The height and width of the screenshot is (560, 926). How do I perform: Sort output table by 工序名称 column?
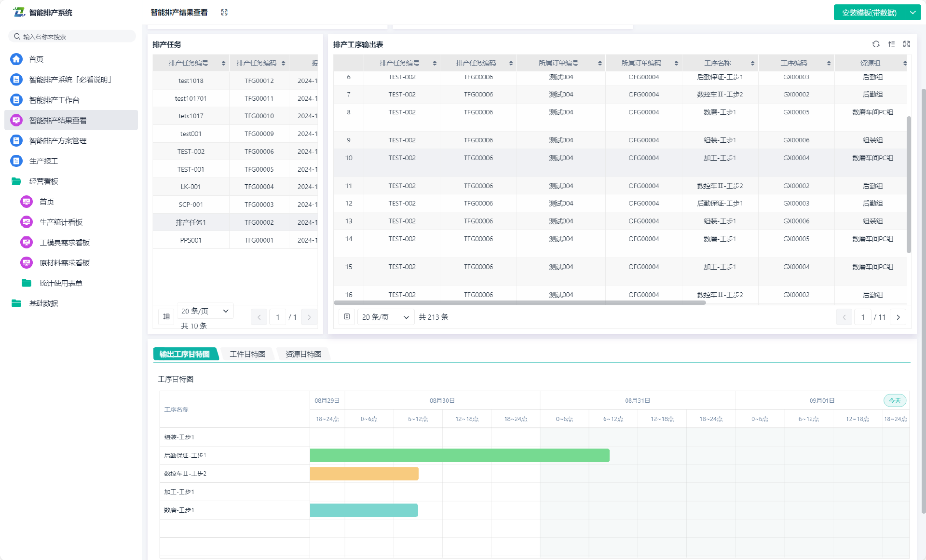coord(752,63)
